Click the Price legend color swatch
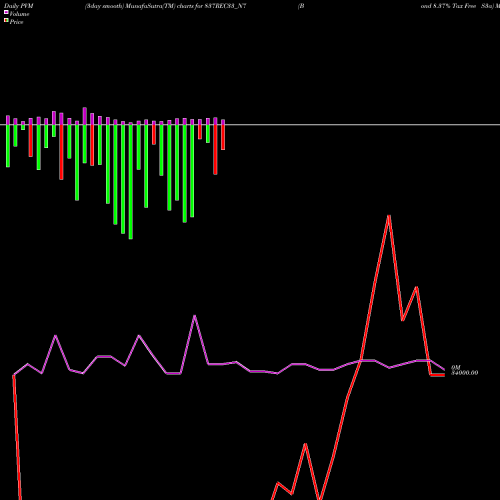The image size is (500, 500). click(6, 21)
